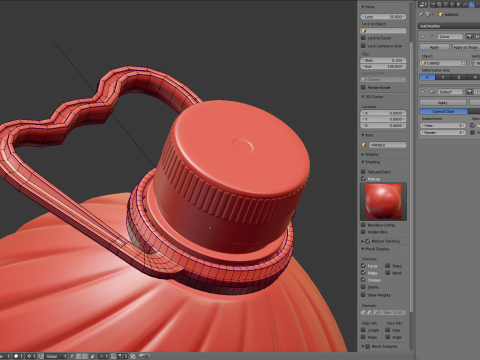480x360 pixels.
Task: Click the properties editor type icon
Action: 423,4
